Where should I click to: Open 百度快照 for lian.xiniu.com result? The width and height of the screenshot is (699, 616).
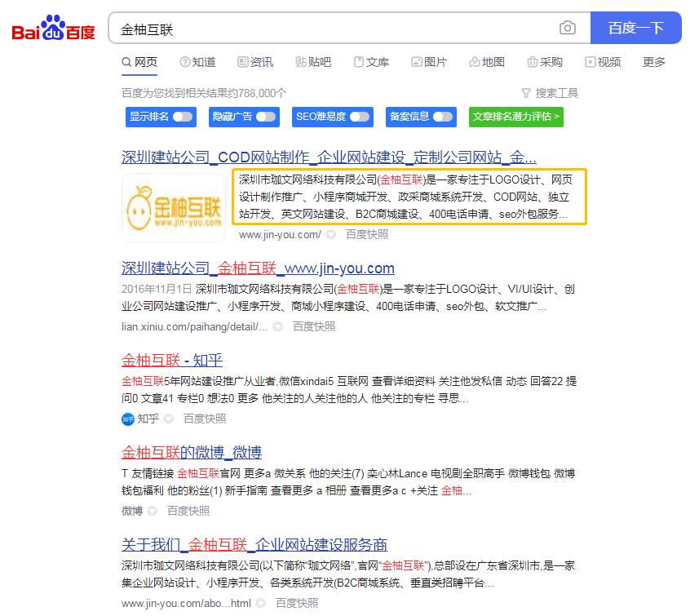point(314,327)
